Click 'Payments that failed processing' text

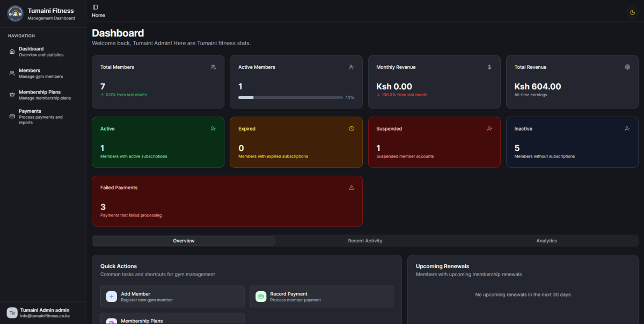(131, 215)
